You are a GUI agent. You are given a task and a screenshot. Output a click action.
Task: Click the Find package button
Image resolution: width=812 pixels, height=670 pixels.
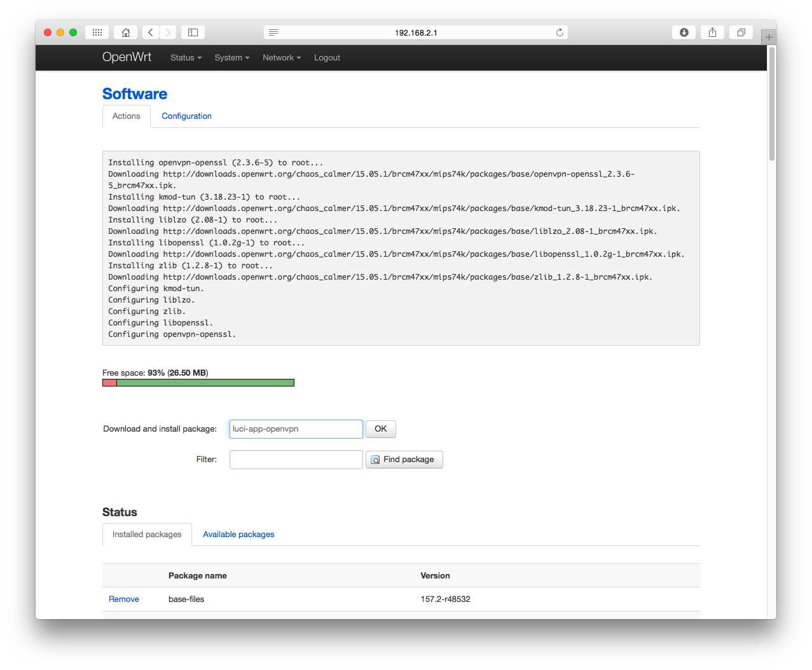[404, 460]
